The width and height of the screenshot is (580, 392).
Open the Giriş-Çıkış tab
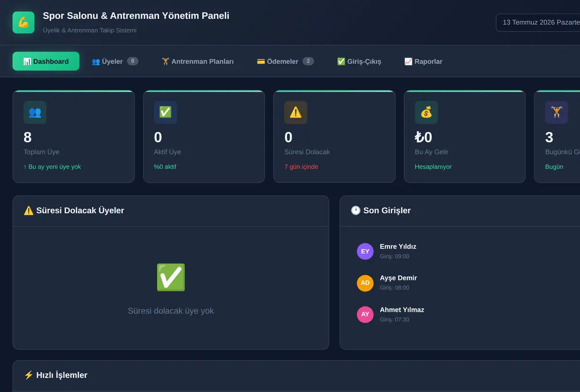pos(359,61)
